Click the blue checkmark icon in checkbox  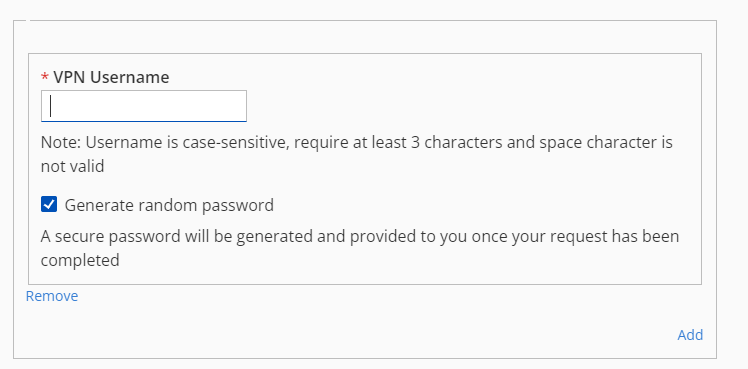pos(49,205)
